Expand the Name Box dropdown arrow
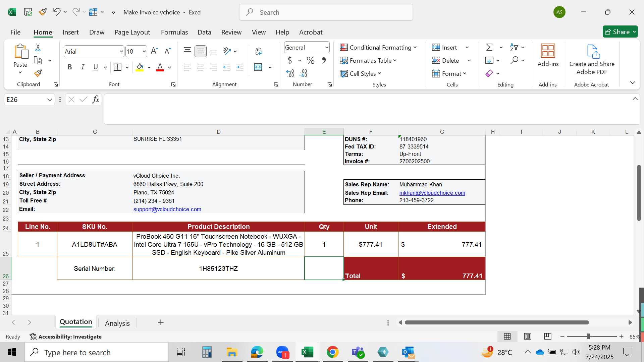644x362 pixels. [50, 100]
